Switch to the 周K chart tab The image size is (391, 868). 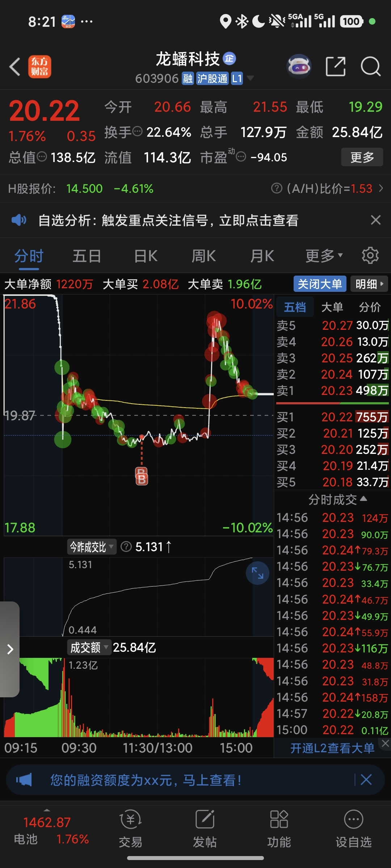203,256
